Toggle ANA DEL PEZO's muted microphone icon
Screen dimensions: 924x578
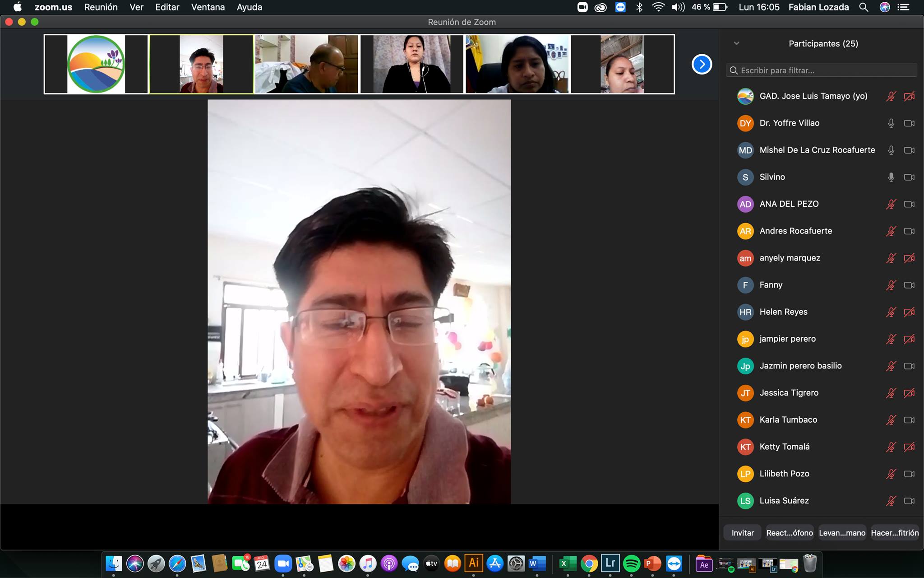pos(891,204)
